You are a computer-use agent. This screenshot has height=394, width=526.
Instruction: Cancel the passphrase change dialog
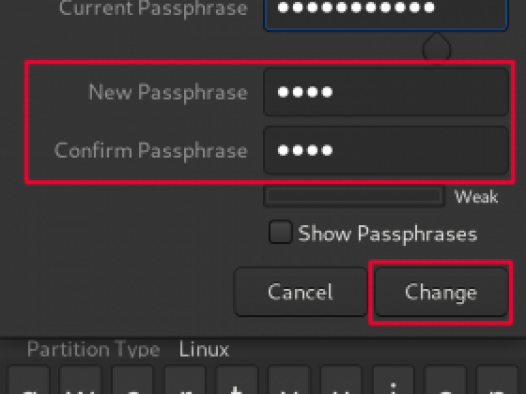[x=300, y=292]
